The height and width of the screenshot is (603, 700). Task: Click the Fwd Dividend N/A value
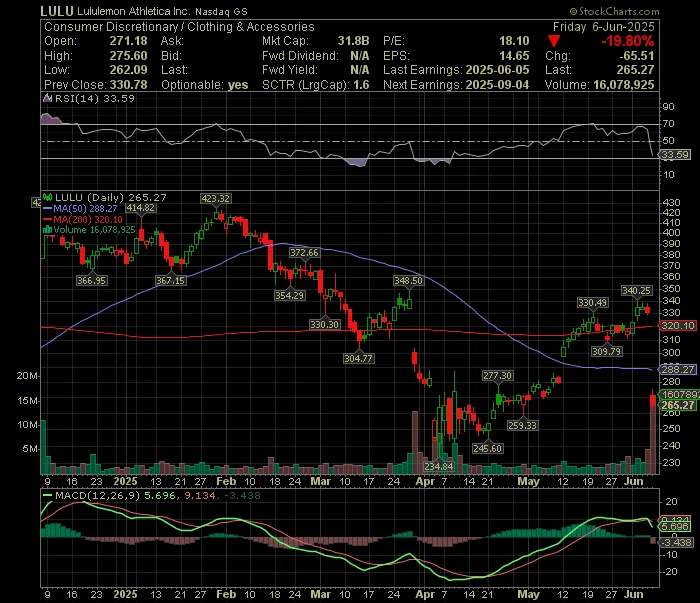360,56
